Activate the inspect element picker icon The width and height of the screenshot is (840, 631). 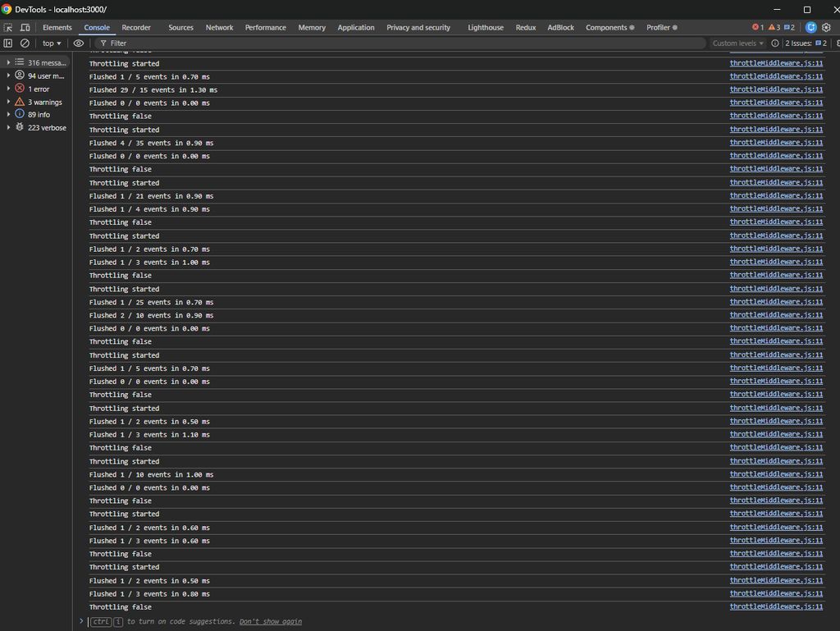pos(8,27)
